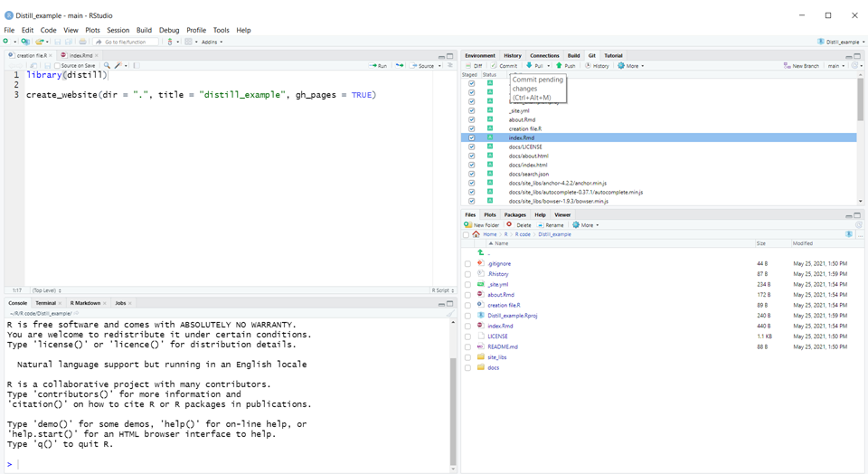
Task: Close the creation file.R tab
Action: coord(51,55)
